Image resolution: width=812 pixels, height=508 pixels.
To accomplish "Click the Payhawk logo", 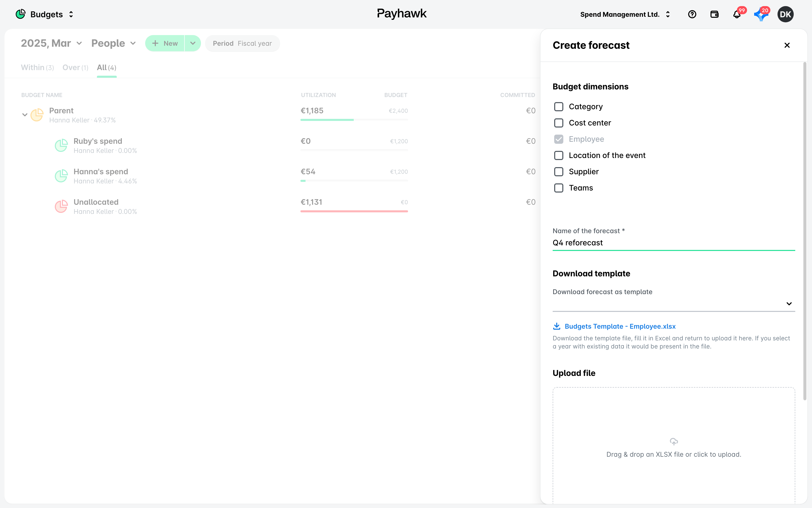I will click(x=402, y=14).
